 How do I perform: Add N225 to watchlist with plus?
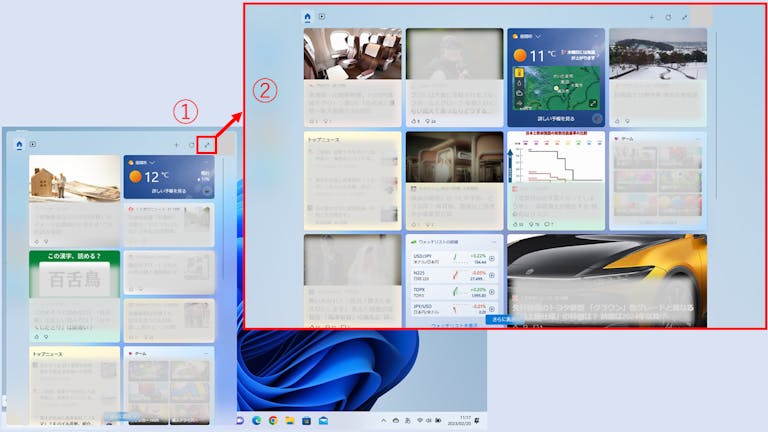[x=492, y=275]
